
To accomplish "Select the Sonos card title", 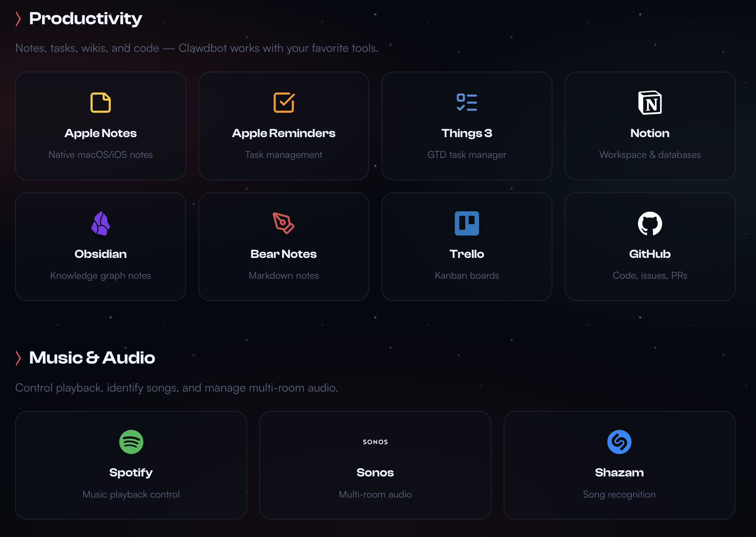I will pos(375,473).
